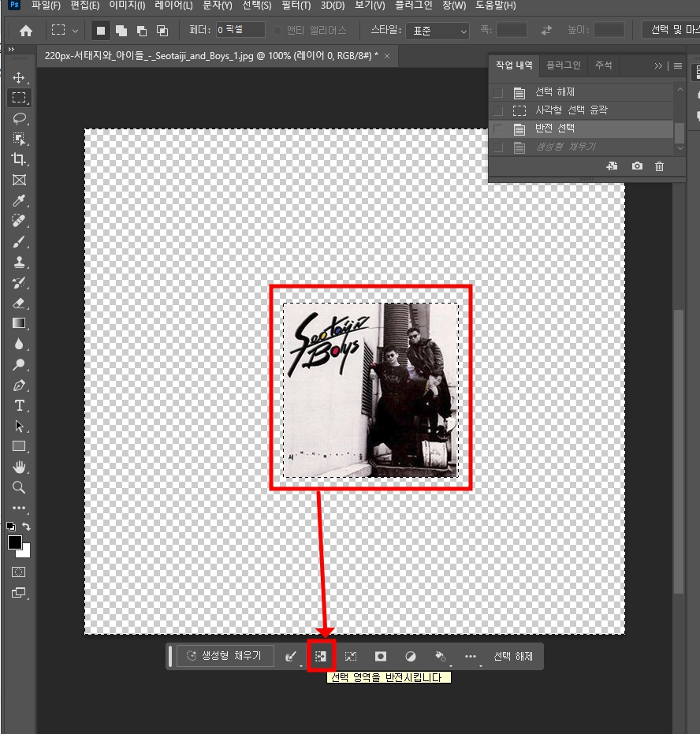Image resolution: width=700 pixels, height=734 pixels.
Task: Expand the collapsed toolbar double arrow
Action: (x=11, y=49)
